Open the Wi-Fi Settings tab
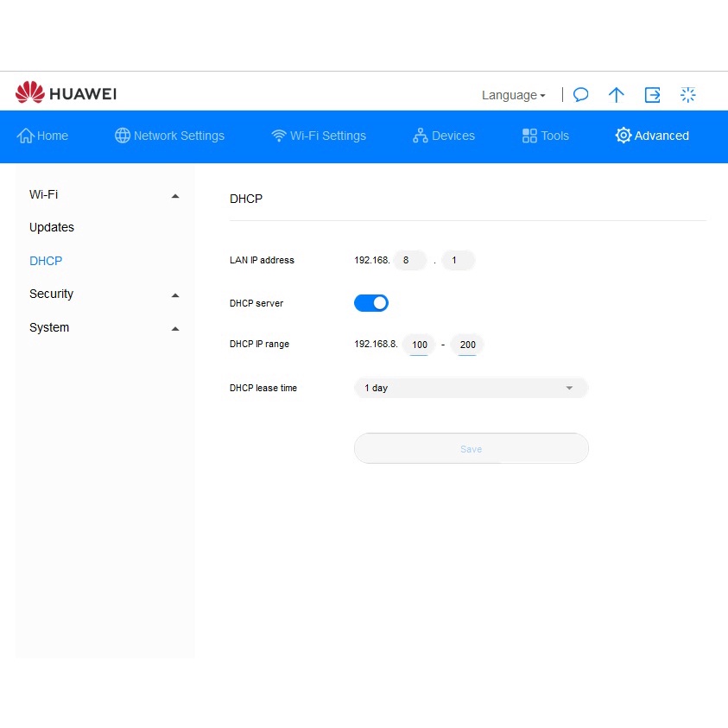Image resolution: width=728 pixels, height=728 pixels. click(x=319, y=136)
